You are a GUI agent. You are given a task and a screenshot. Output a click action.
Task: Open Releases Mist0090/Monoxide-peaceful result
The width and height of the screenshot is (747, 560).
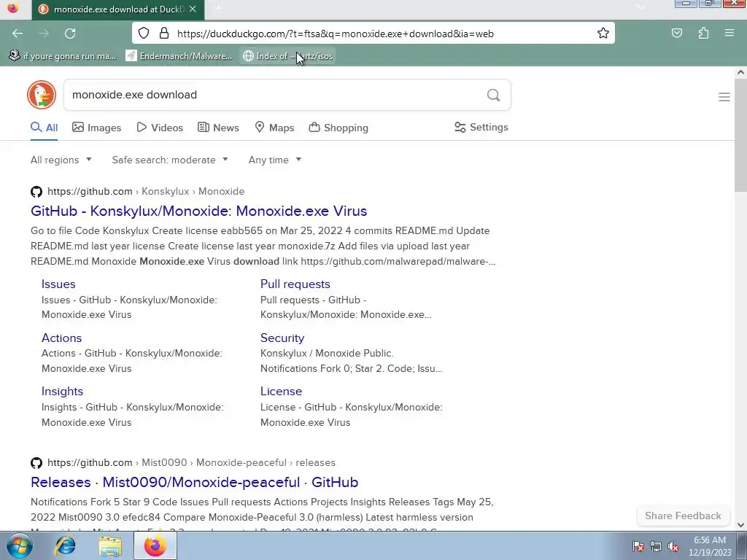click(194, 483)
